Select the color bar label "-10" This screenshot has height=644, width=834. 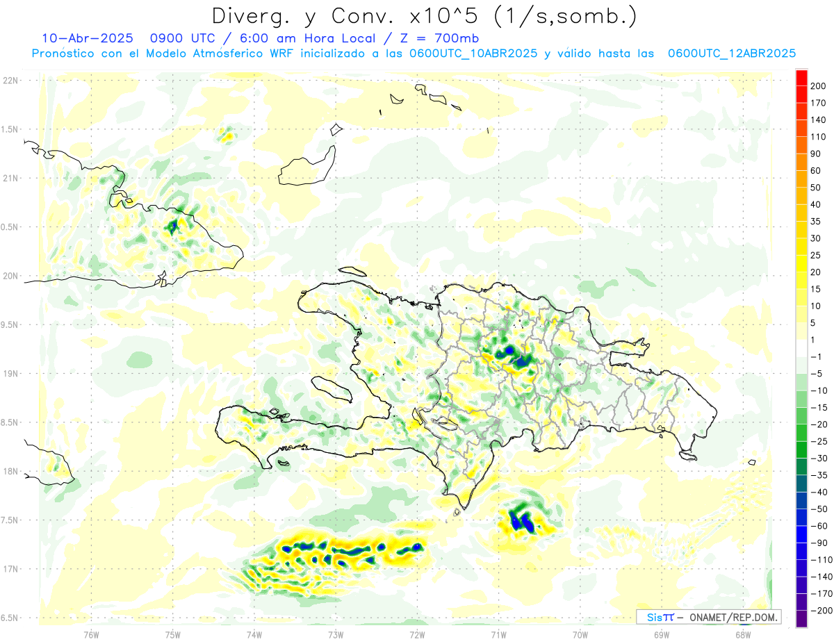pyautogui.click(x=818, y=390)
